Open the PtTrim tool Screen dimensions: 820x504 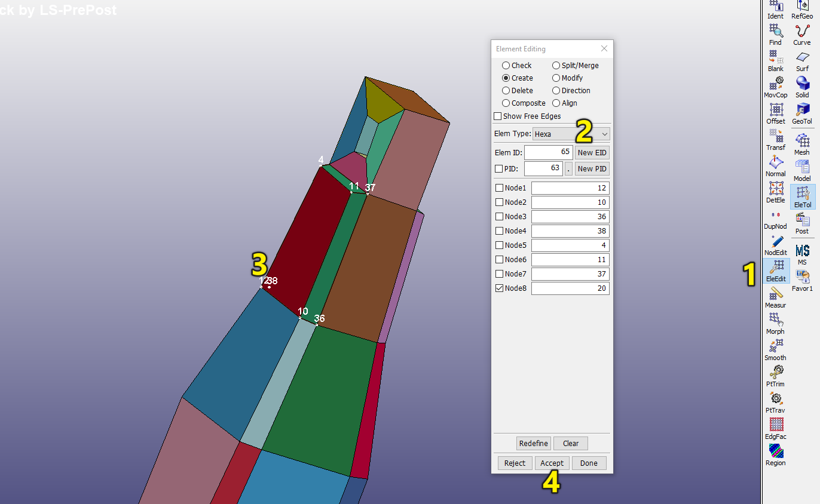[x=776, y=376]
